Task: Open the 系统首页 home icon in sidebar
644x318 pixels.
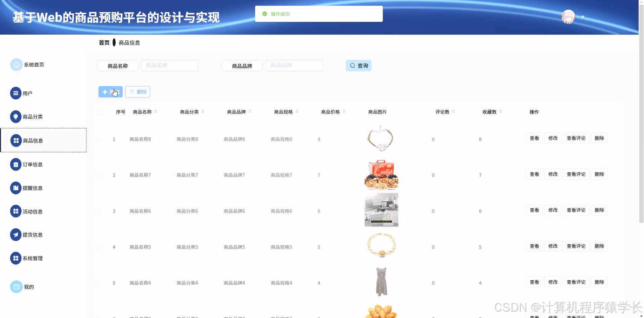Action: coord(16,64)
